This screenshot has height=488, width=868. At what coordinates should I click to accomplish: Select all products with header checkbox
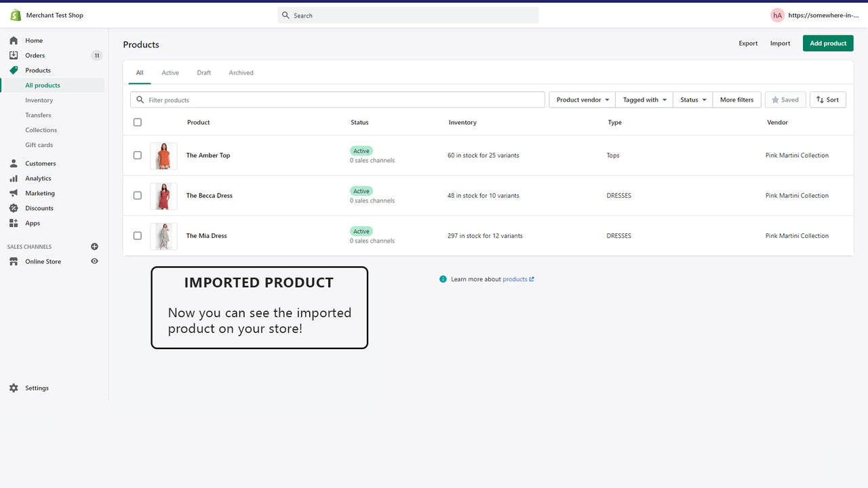coord(138,123)
